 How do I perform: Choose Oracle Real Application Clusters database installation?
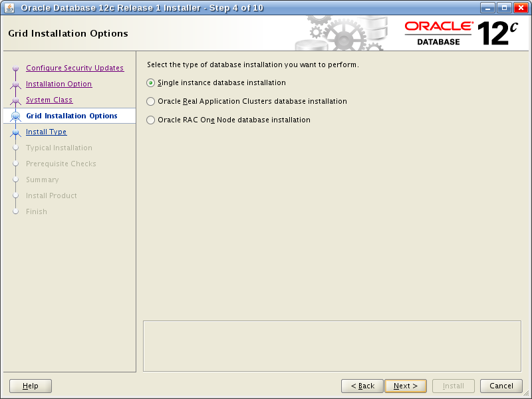coord(151,102)
